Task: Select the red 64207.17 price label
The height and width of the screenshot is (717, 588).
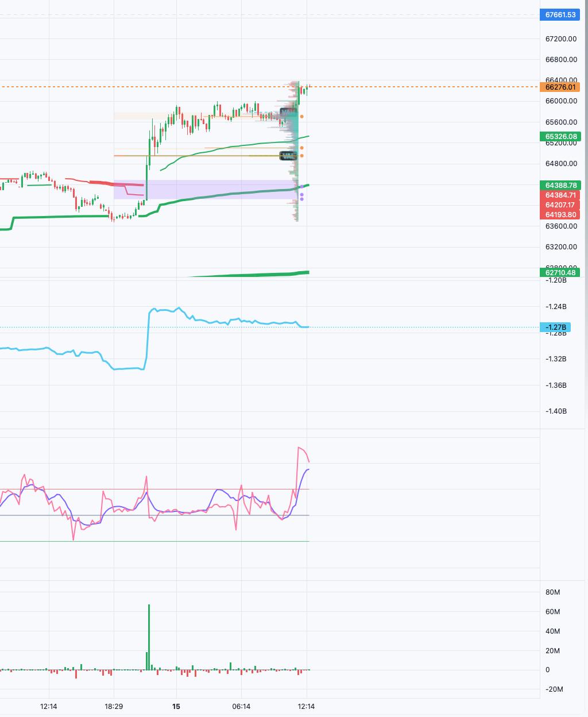Action: [560, 205]
